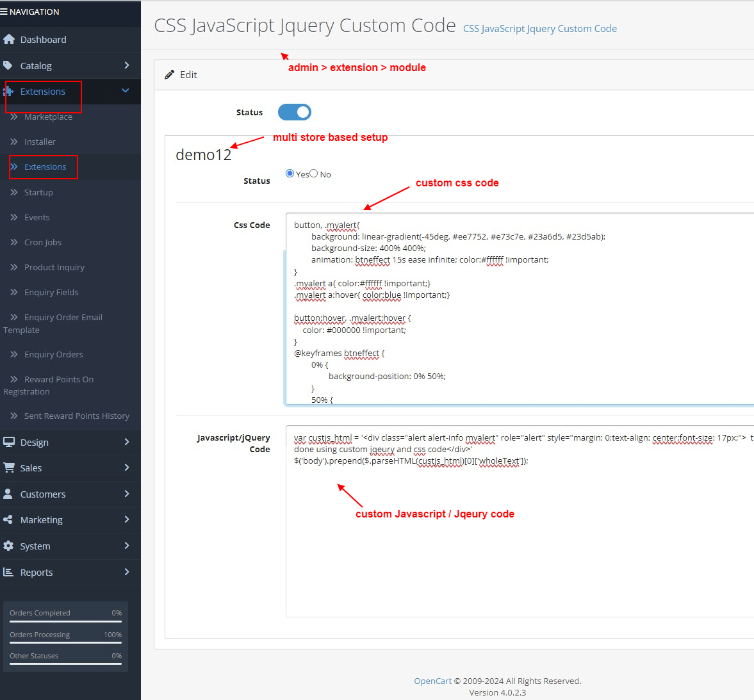
Task: Click the Edit pencil icon
Action: pos(169,74)
